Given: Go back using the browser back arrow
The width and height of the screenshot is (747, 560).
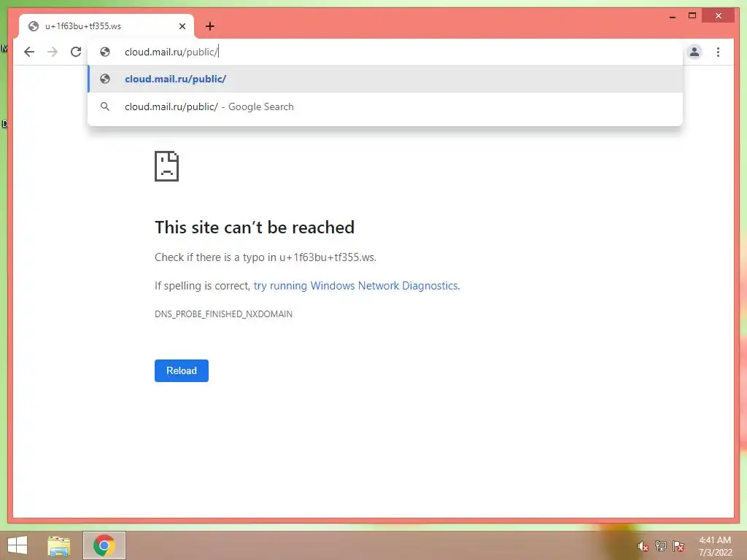Looking at the screenshot, I should click(29, 52).
